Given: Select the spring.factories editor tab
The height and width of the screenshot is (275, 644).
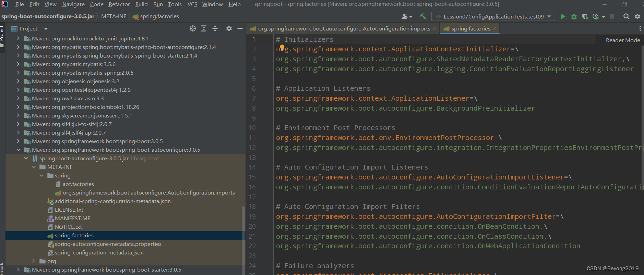Looking at the screenshot, I should point(470,29).
